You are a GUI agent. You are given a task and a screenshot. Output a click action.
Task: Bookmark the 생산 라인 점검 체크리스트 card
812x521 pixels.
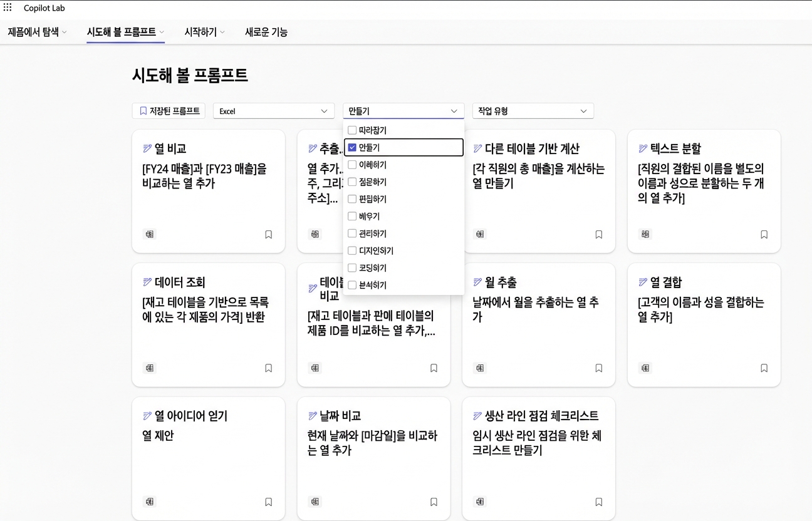[598, 502]
